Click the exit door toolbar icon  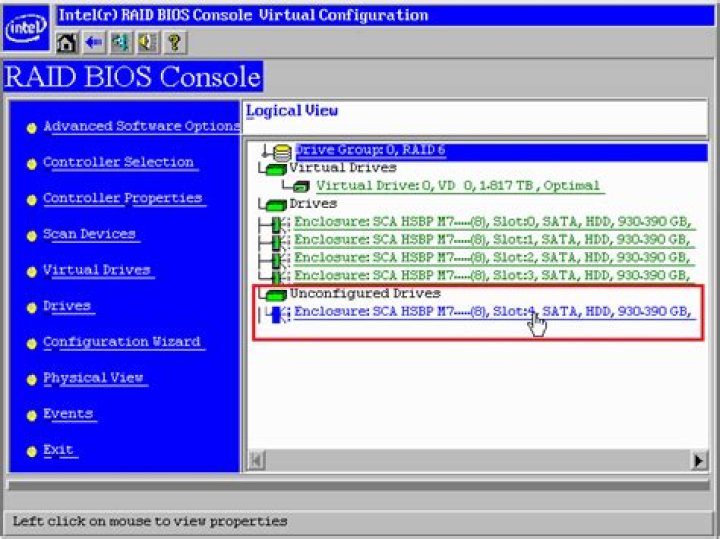click(x=121, y=43)
